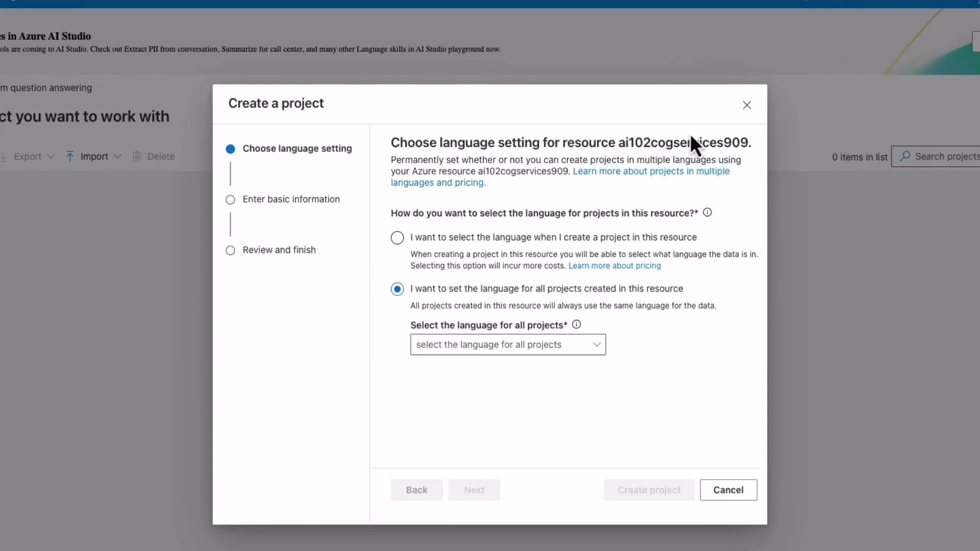This screenshot has width=980, height=551.
Task: Click the filled Choose language setting step indicator
Action: (x=230, y=149)
